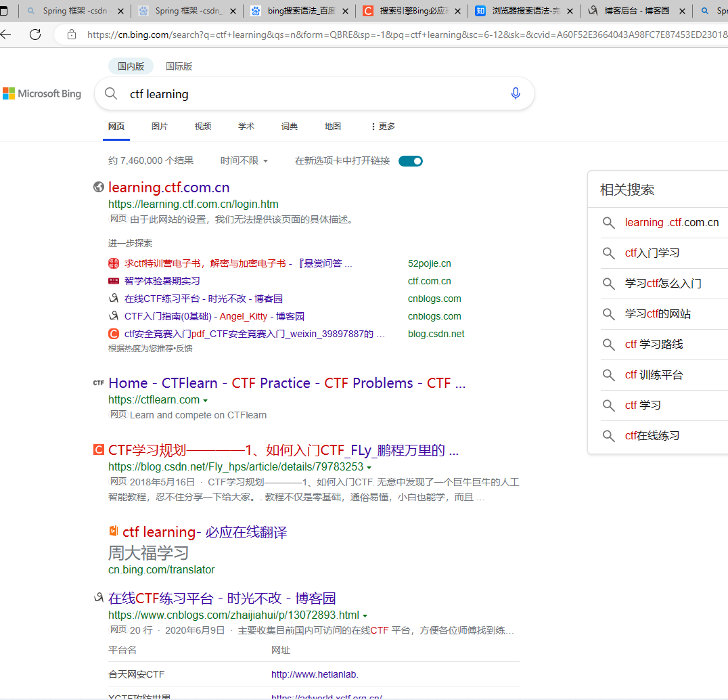The image size is (728, 700).
Task: Expand arrow next to https://ctflearn.com URL
Action: coord(205,400)
